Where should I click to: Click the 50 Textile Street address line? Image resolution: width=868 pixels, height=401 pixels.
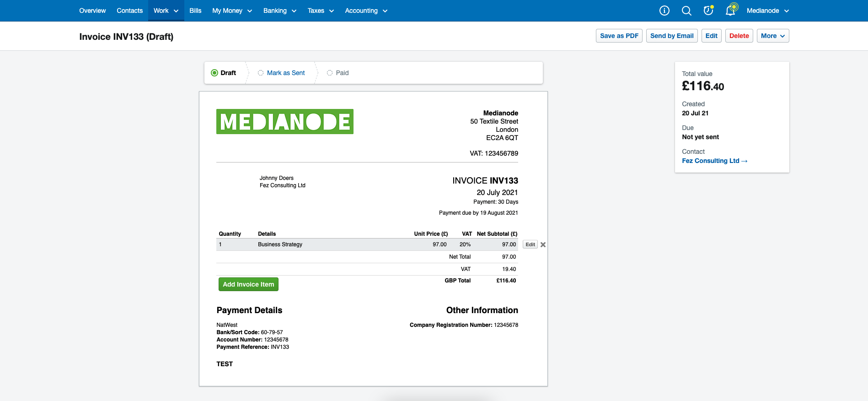point(494,121)
